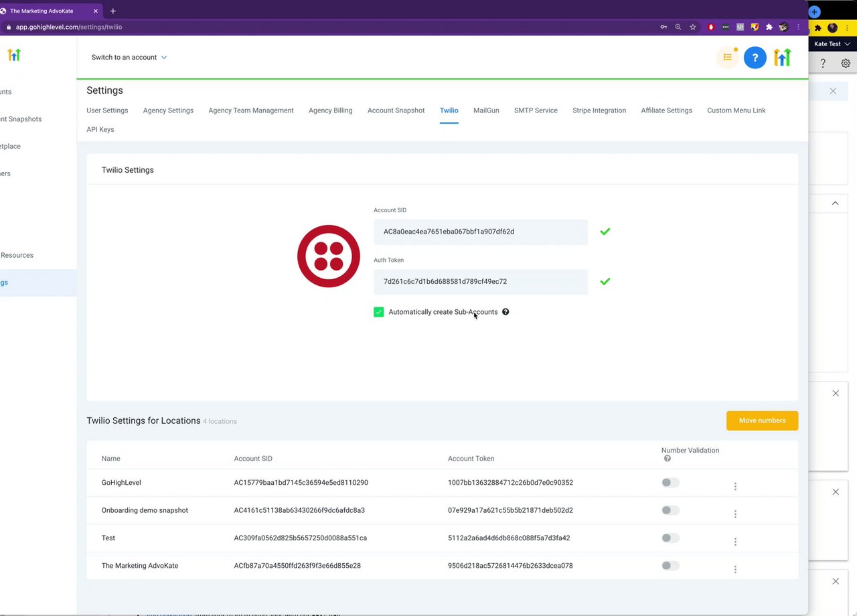
Task: Show the Number Validation help tooltip
Action: click(x=667, y=459)
